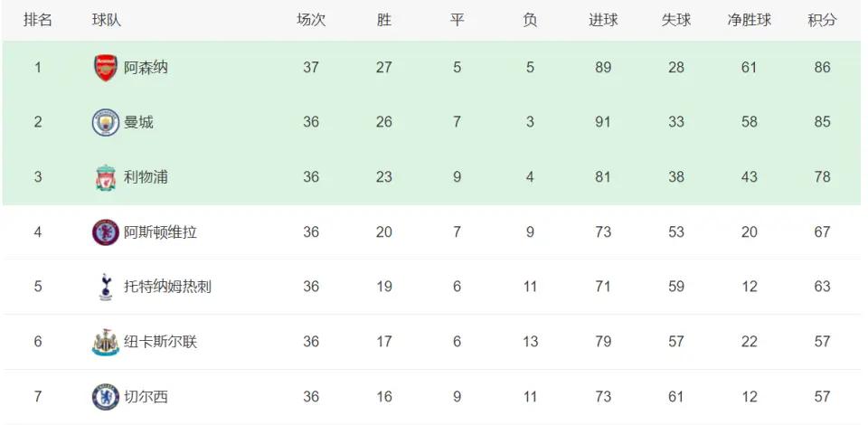Click the Arsenal club crest icon
Viewport: 868px width, 425px height.
[105, 68]
